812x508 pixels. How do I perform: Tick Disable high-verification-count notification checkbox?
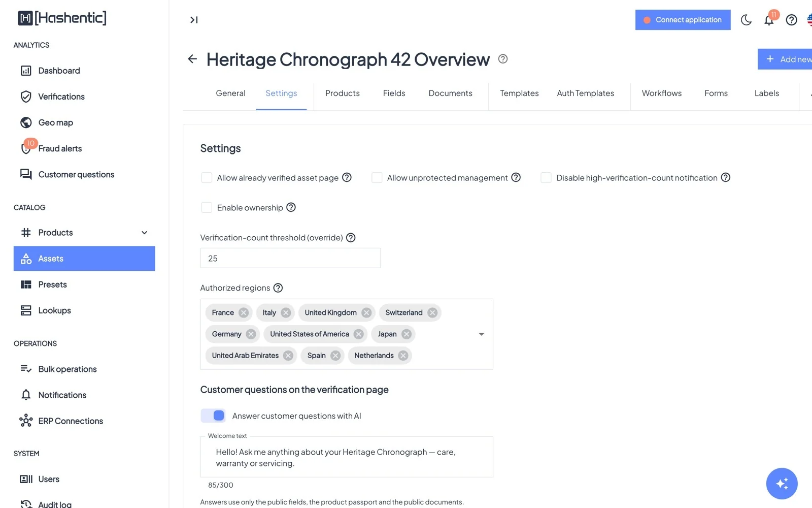[546, 177]
